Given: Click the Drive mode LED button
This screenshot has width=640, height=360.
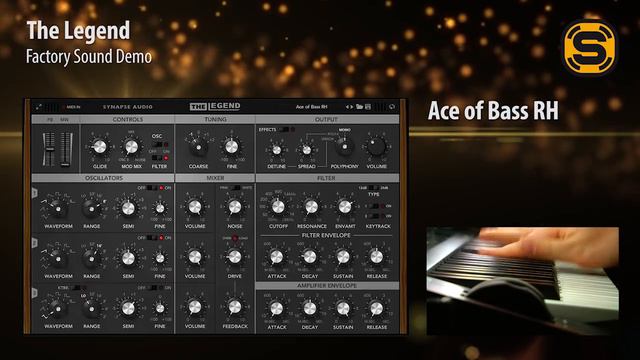Looking at the screenshot, I should click(235, 238).
